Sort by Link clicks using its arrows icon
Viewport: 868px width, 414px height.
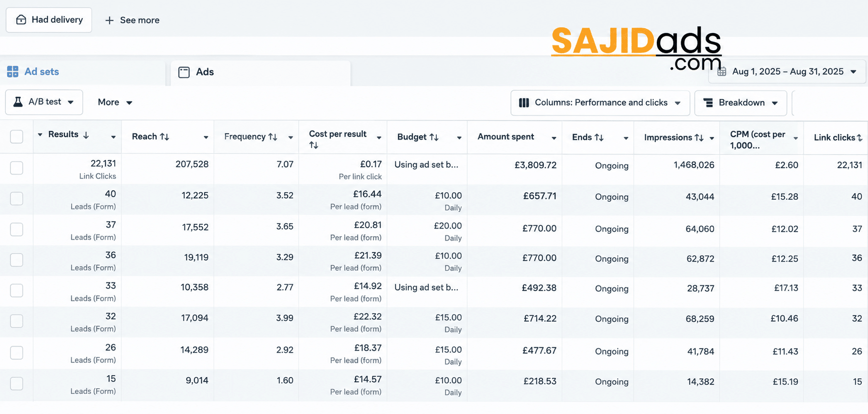coord(859,138)
